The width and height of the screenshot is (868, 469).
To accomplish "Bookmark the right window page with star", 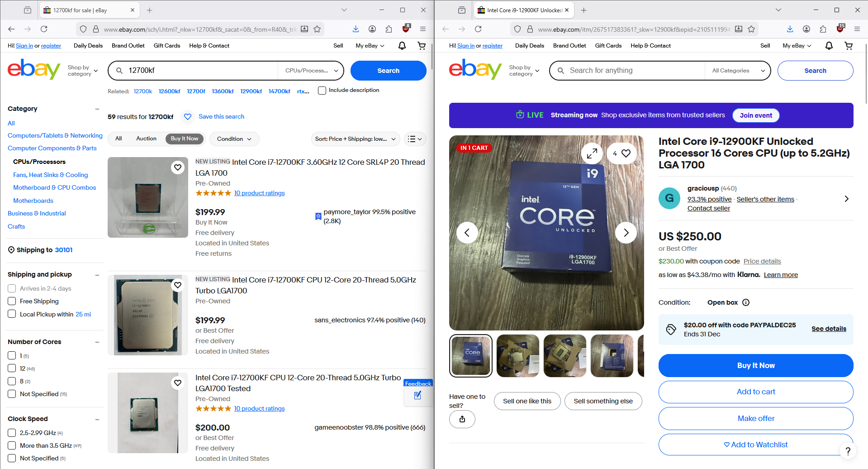I will [x=751, y=29].
